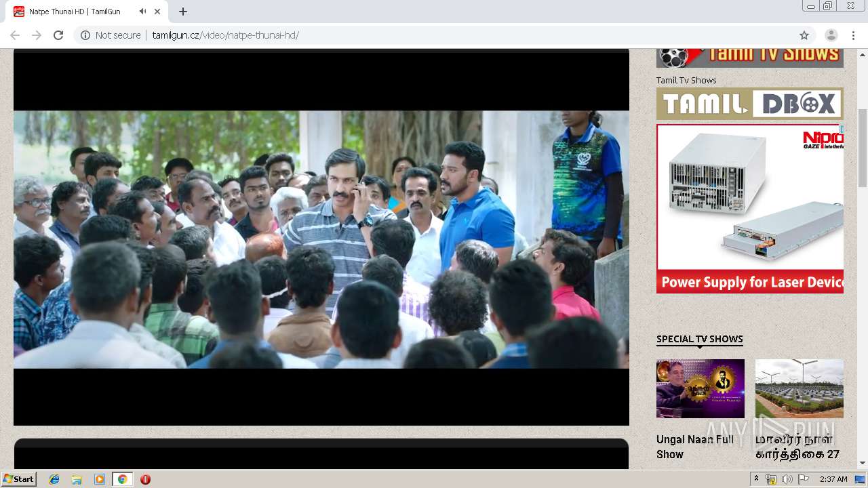This screenshot has height=488, width=868.
Task: Open the SPECIAL TV SHOWS heading
Action: 700,339
